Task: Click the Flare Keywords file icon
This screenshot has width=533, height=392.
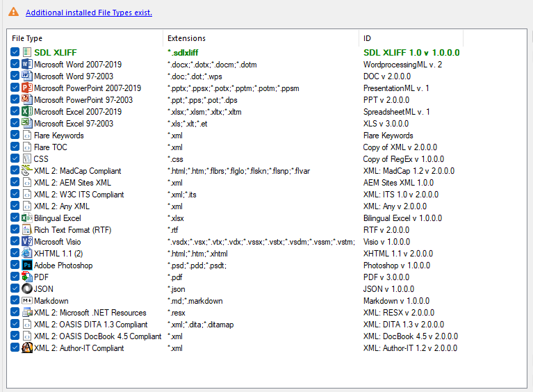Action: tap(27, 135)
